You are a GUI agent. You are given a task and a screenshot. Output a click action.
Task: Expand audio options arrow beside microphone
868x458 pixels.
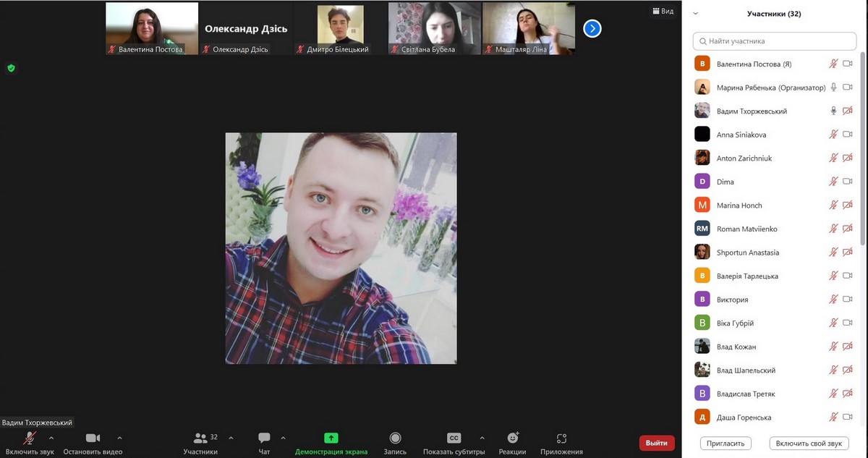pos(51,438)
